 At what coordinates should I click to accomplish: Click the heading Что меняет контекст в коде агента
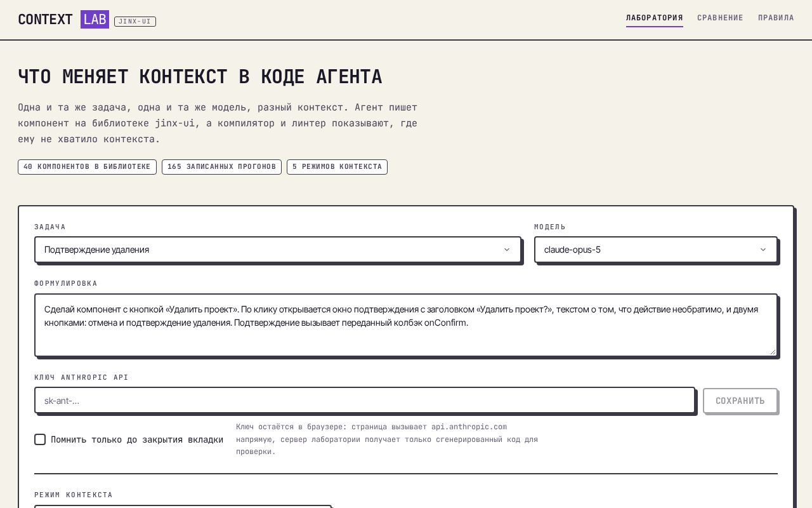(200, 77)
